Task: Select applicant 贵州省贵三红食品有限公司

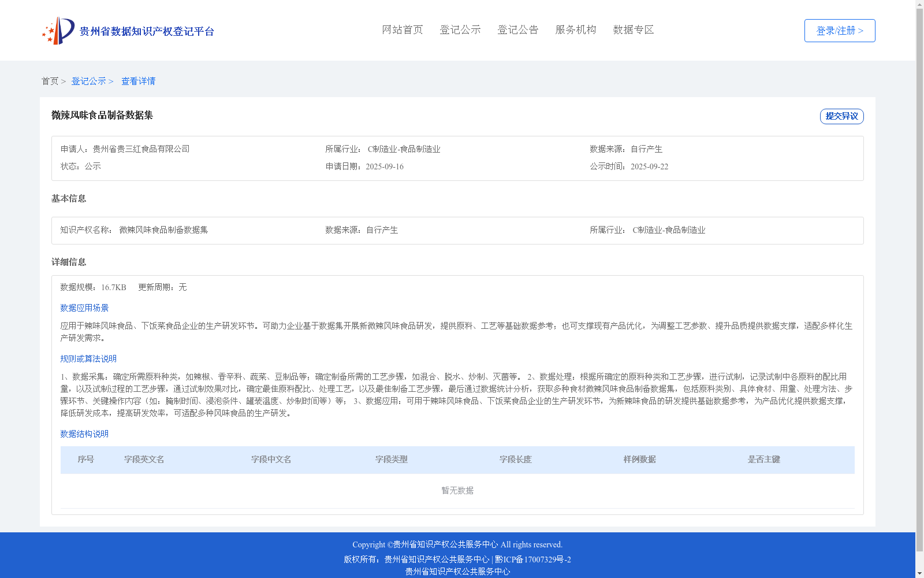Action: point(141,149)
